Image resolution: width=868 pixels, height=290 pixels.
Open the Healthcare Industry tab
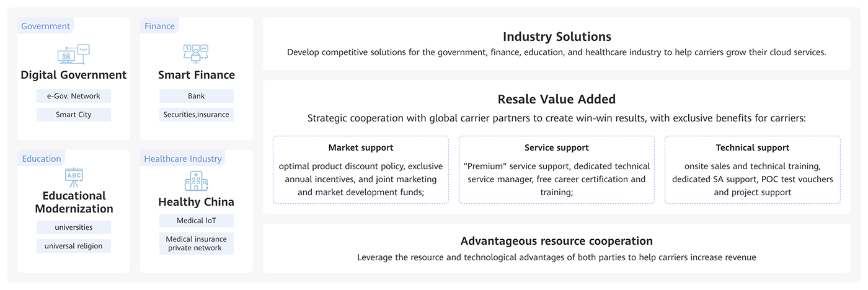coord(183,159)
